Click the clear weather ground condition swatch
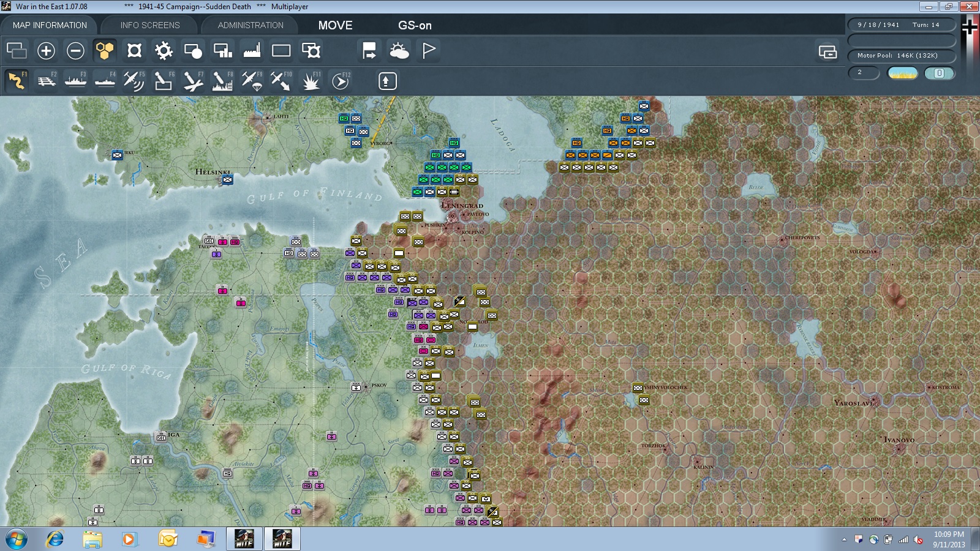The height and width of the screenshot is (551, 980). [x=902, y=73]
